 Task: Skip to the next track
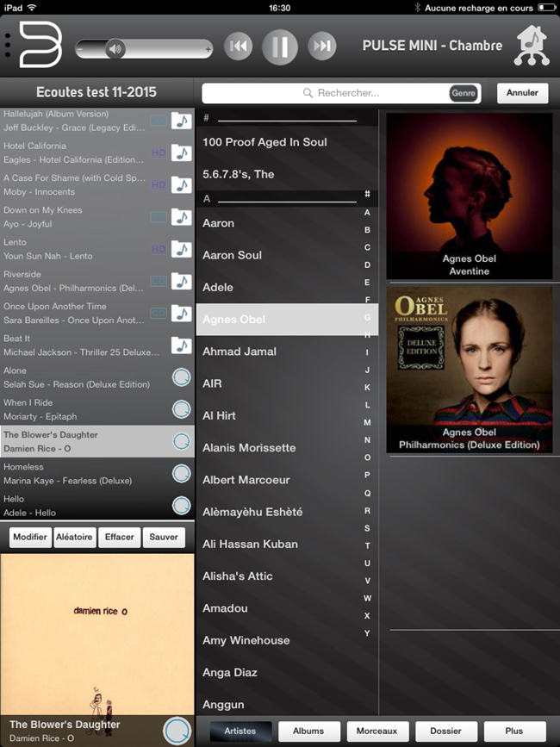click(322, 46)
